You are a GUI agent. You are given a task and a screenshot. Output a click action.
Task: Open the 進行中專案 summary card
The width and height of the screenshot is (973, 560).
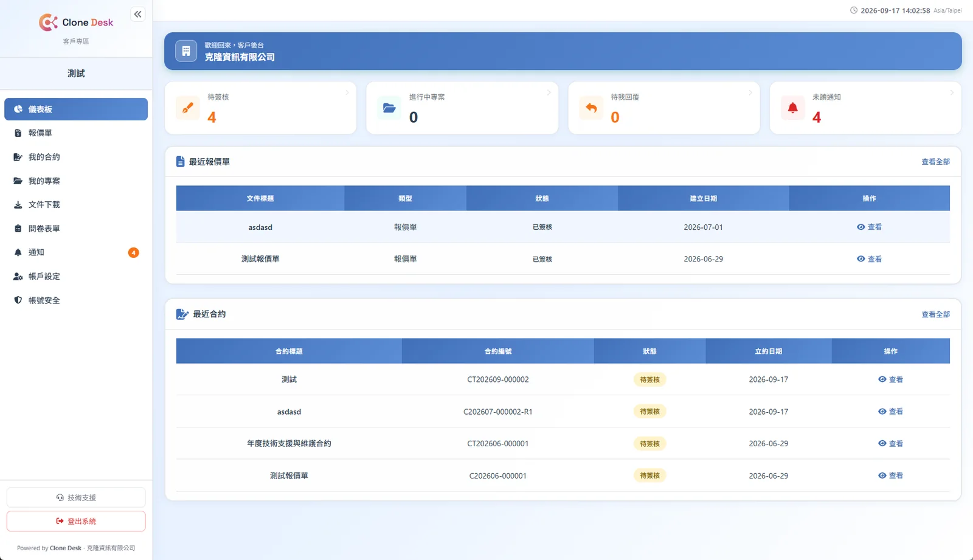point(462,108)
